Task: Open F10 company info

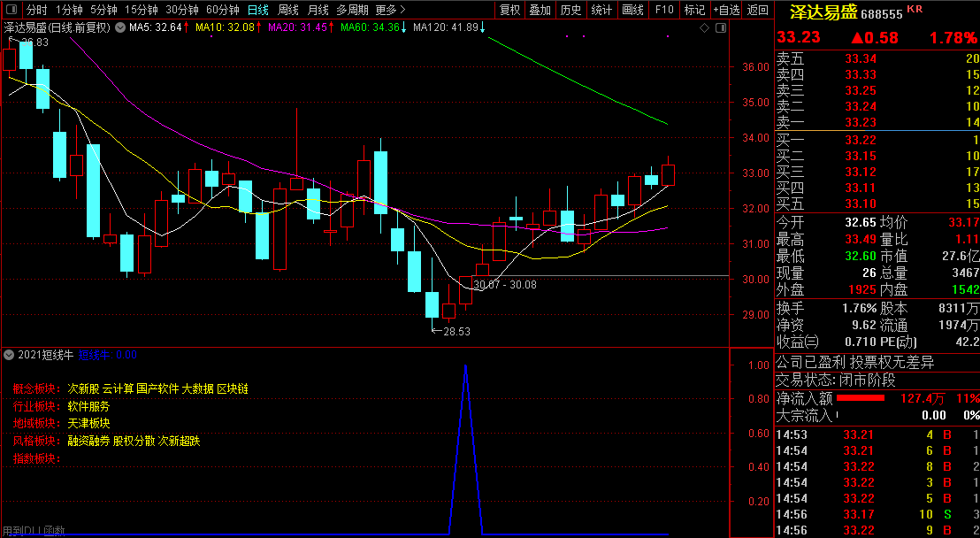Action: point(663,10)
